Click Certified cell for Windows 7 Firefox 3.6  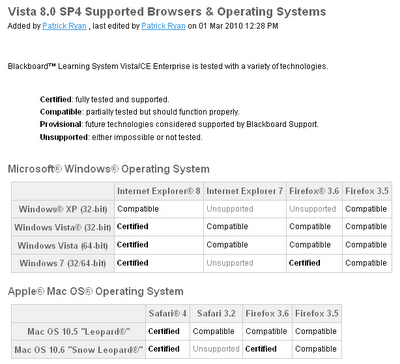tap(314, 263)
